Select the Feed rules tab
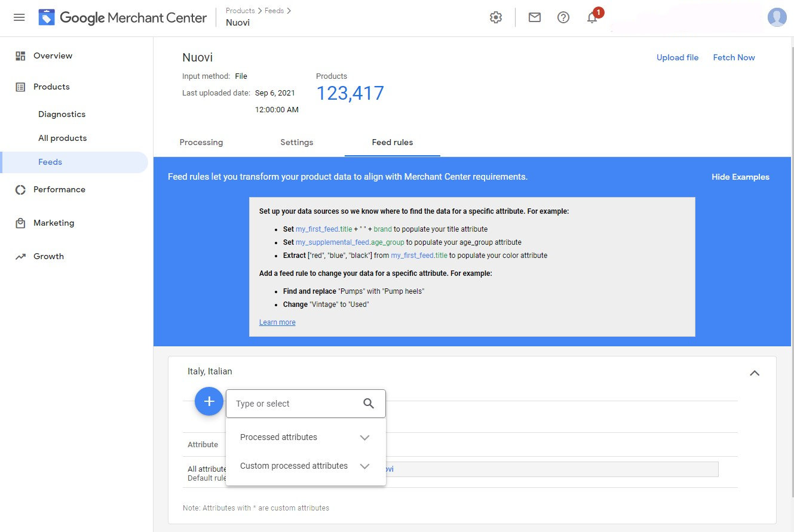The image size is (794, 532). [x=393, y=142]
